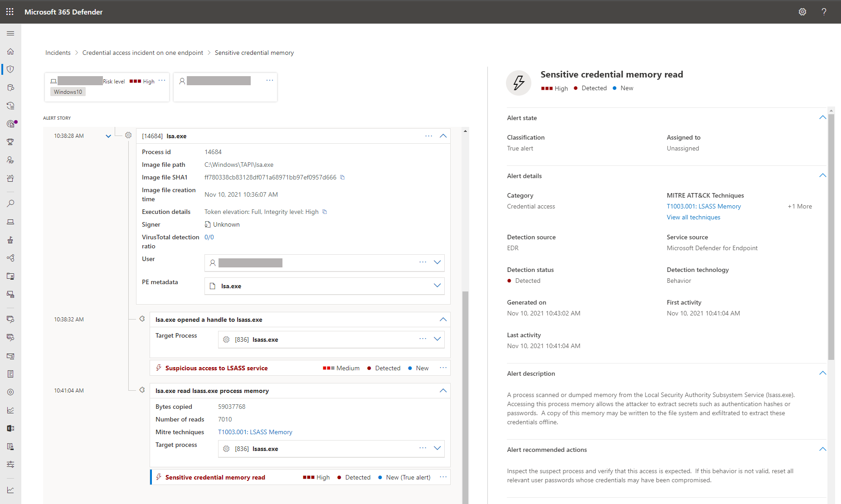Viewport: 841px width, 504px height.
Task: Collapse the Alert description section
Action: [822, 373]
